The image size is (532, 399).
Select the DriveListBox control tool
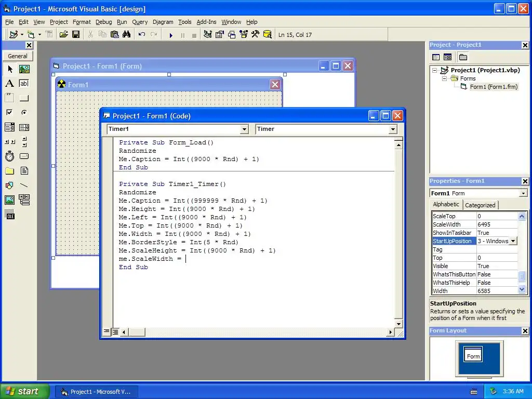coord(24,156)
